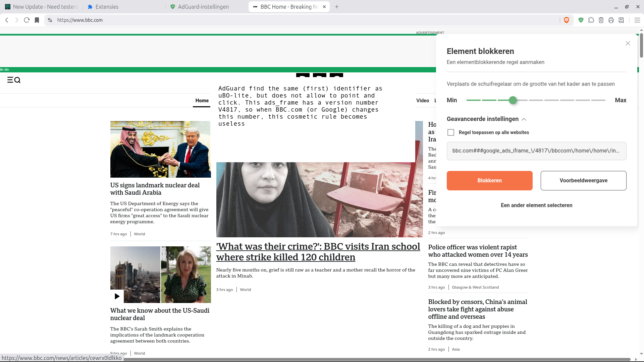Open a new browser tab
644x362 pixels.
337,7
